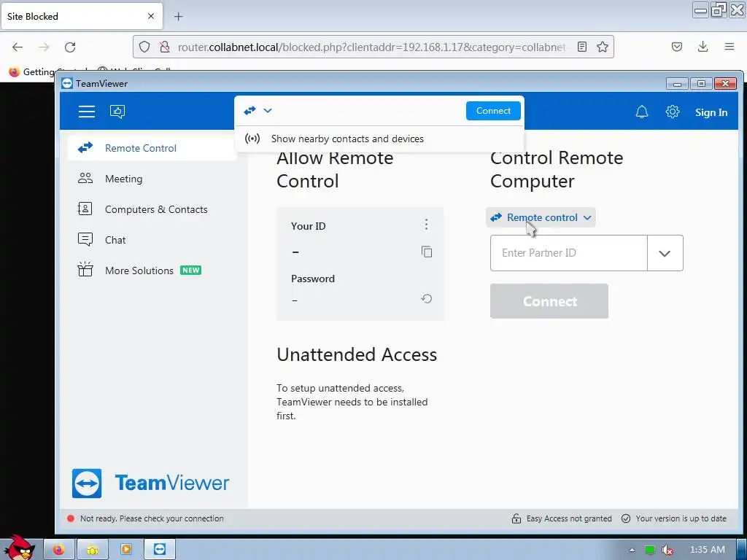This screenshot has width=747, height=560.
Task: Click the blue Connect button in search bar
Action: pos(493,111)
